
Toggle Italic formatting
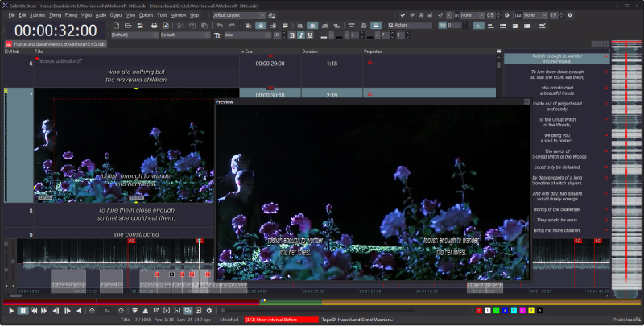pos(301,35)
